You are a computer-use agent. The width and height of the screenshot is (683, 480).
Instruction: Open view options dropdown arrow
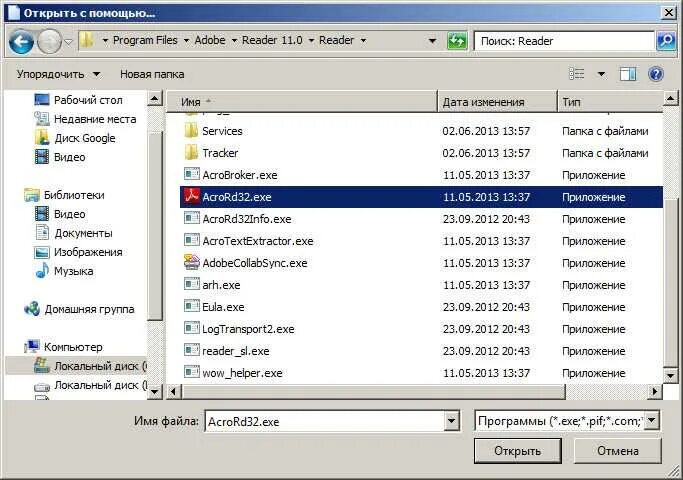(x=601, y=74)
